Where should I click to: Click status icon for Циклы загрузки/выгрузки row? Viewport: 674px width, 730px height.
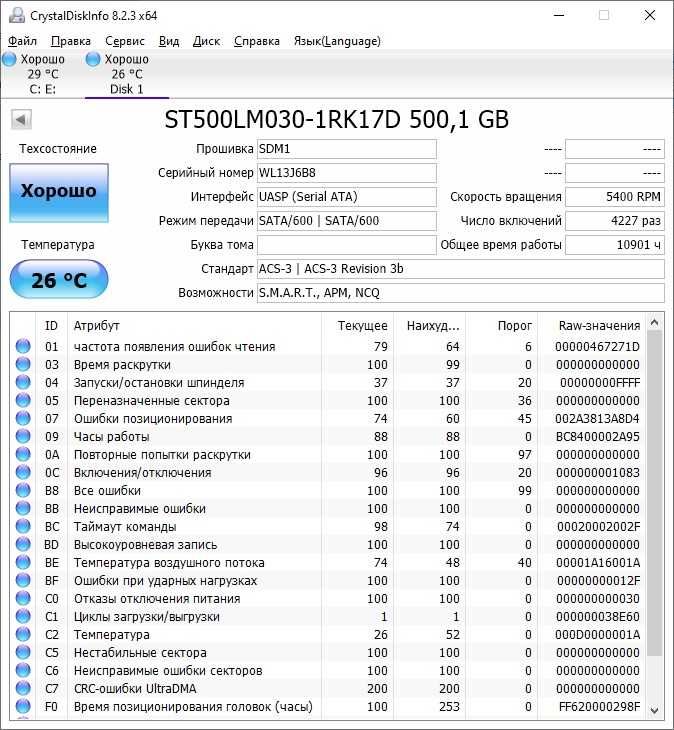(x=23, y=616)
